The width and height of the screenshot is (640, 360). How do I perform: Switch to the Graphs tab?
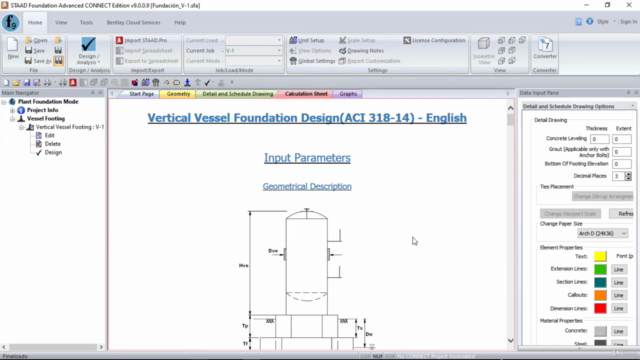(x=348, y=94)
